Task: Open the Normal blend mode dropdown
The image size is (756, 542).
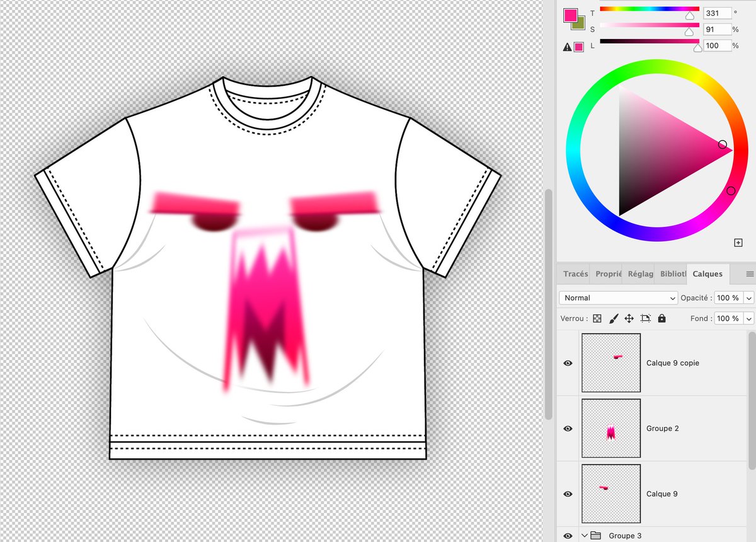Action: (x=618, y=297)
